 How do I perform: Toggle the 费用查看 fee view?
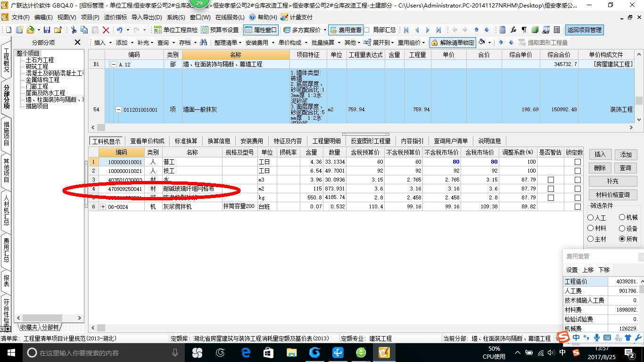[345, 30]
